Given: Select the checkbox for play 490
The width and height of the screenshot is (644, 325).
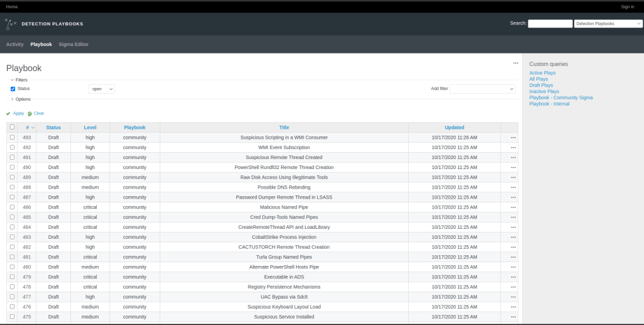Looking at the screenshot, I should (12, 167).
